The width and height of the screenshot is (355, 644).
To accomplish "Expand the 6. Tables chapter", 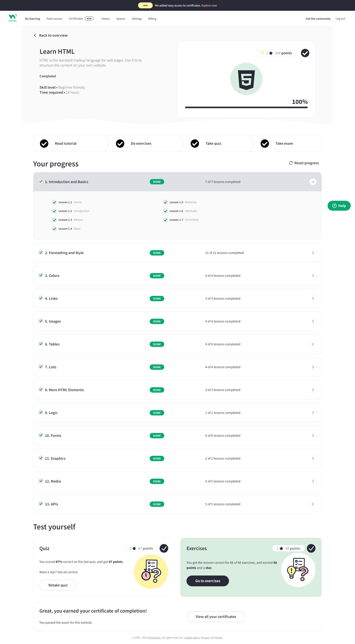I will [313, 344].
